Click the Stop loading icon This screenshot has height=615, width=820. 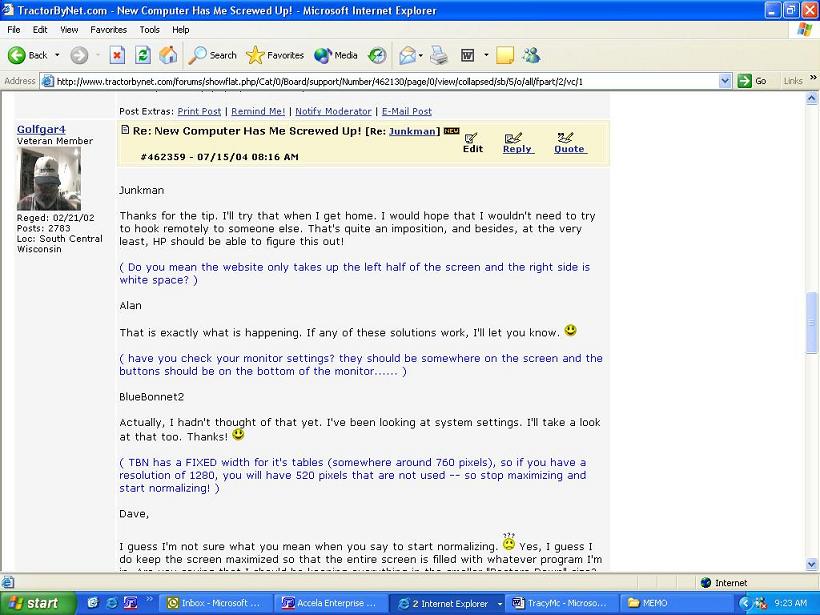coord(117,55)
